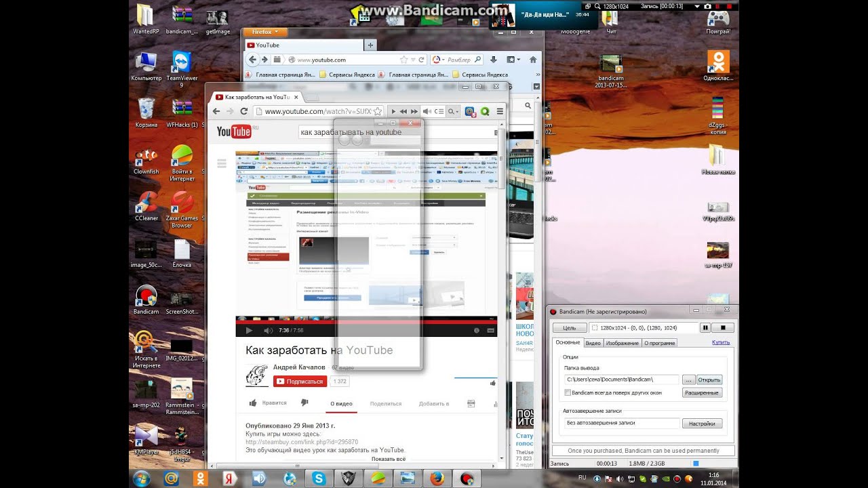Viewport: 868px width, 488px height.
Task: Select the 'О видео' tab under the video
Action: pos(341,403)
